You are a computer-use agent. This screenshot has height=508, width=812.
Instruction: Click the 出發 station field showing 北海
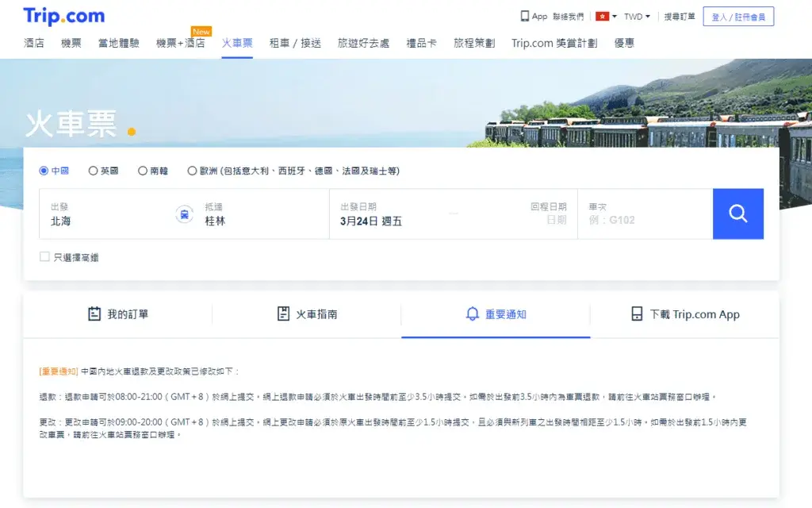click(x=107, y=214)
